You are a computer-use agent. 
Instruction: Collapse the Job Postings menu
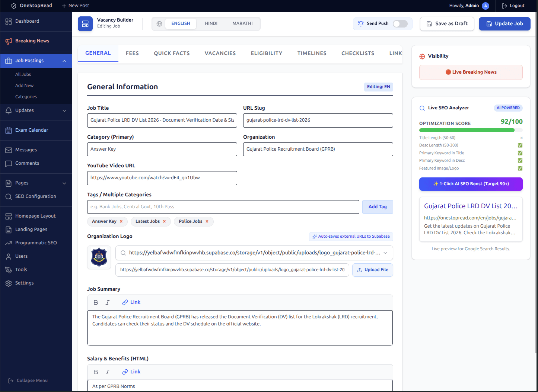(x=64, y=61)
